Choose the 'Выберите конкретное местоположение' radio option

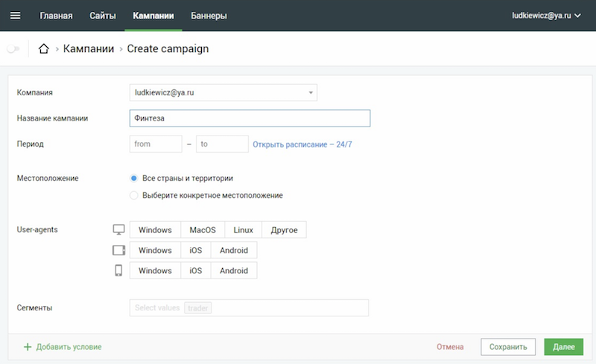[x=134, y=195]
